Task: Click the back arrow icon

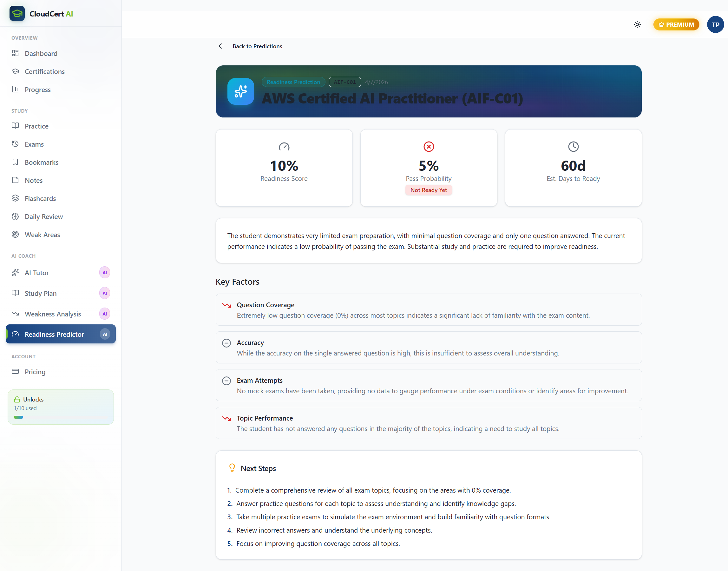Action: [221, 46]
